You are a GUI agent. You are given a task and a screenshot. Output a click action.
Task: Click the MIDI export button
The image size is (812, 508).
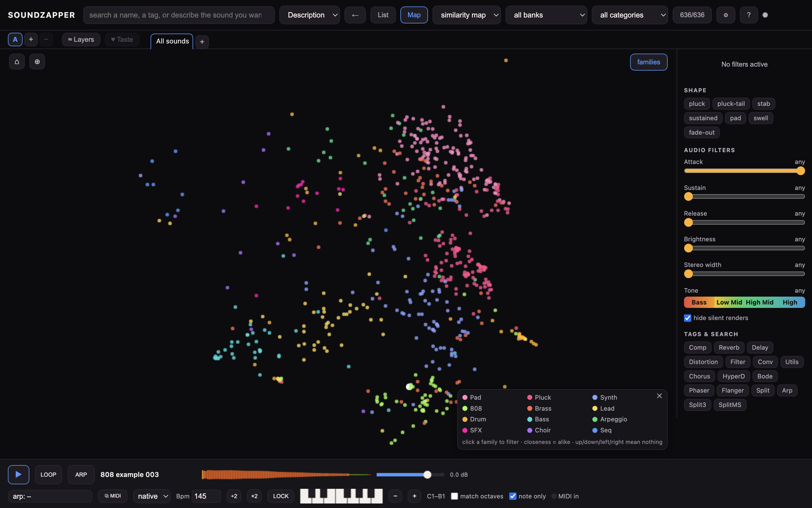(x=113, y=496)
